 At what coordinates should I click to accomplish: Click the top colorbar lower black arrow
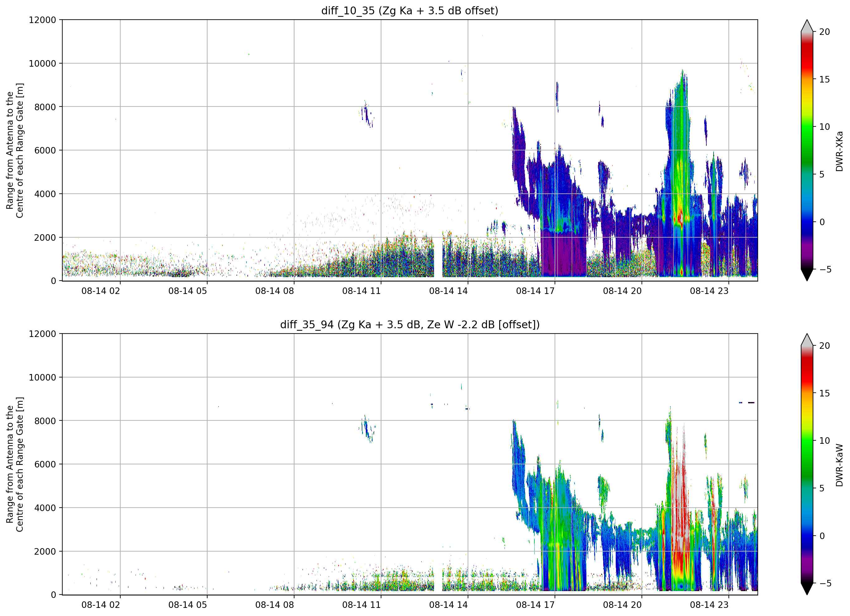pyautogui.click(x=807, y=275)
